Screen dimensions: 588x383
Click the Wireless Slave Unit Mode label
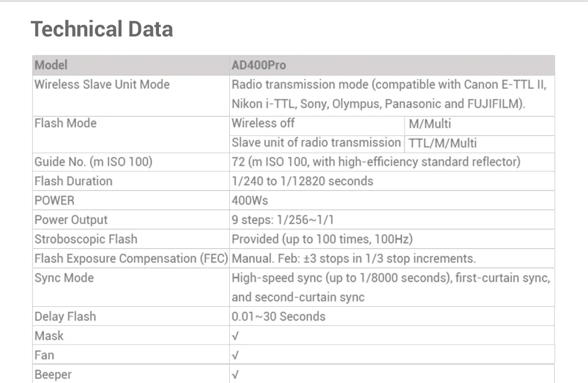pyautogui.click(x=102, y=84)
